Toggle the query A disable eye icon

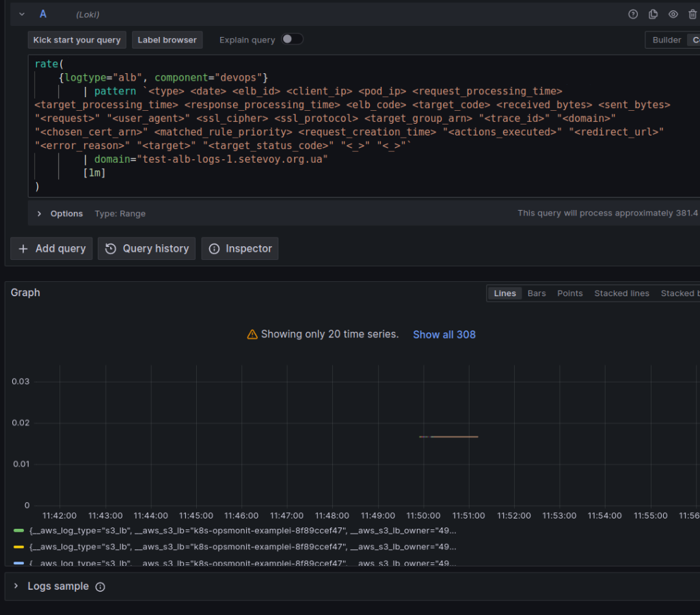pos(672,14)
